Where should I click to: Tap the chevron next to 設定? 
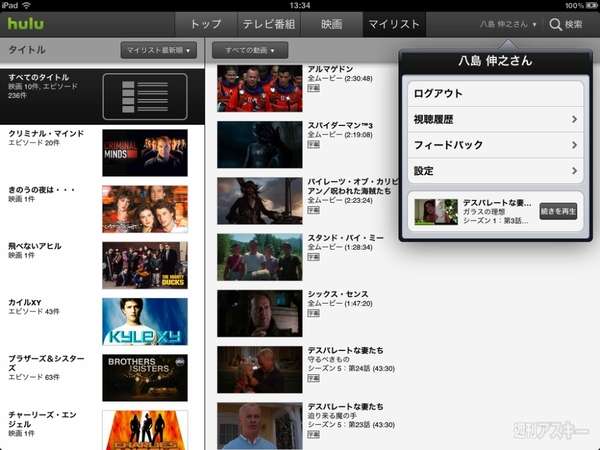pyautogui.click(x=574, y=171)
